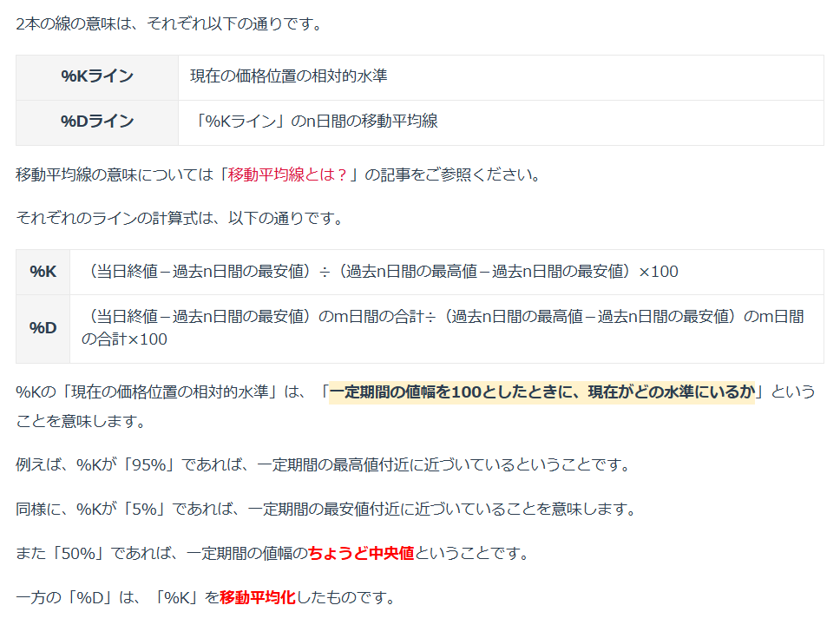Click the red bold 移動平均化 text
The width and height of the screenshot is (840, 625).
click(258, 598)
